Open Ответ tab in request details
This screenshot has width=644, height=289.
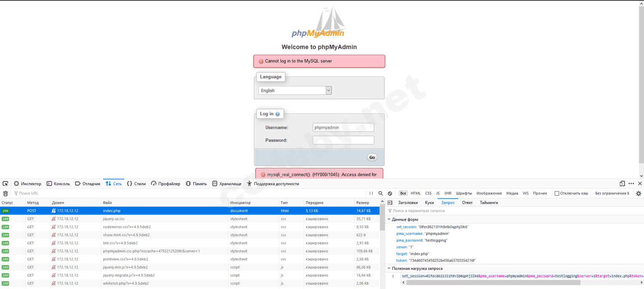point(467,203)
